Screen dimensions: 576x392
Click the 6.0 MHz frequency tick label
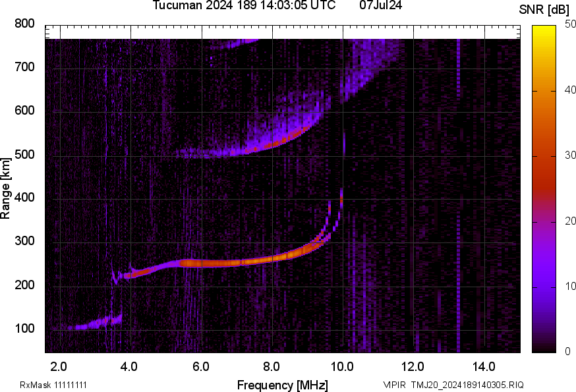(200, 367)
